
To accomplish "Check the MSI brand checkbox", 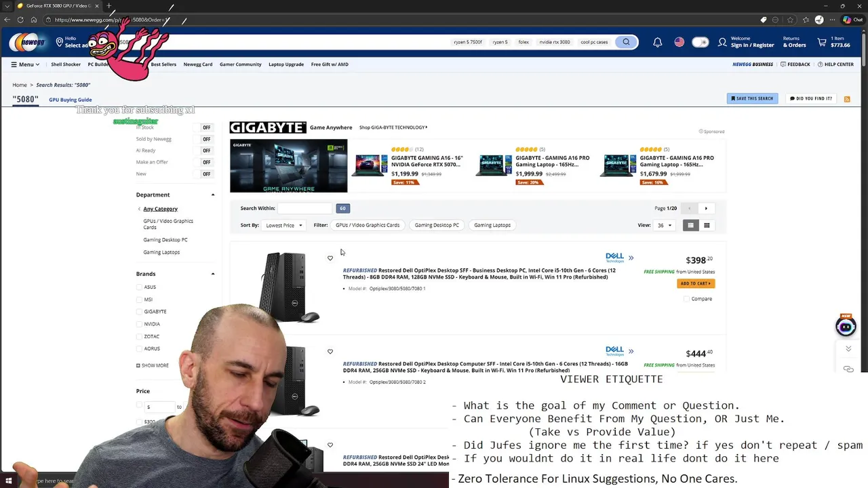I will [x=140, y=299].
